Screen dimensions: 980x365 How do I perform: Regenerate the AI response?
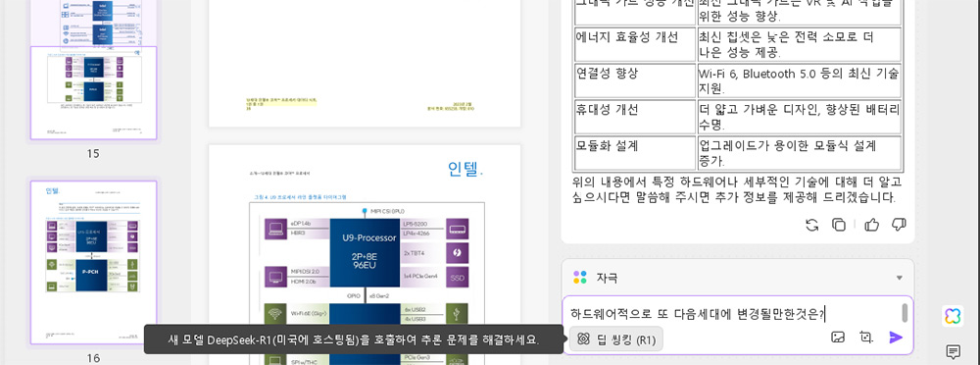click(x=811, y=225)
